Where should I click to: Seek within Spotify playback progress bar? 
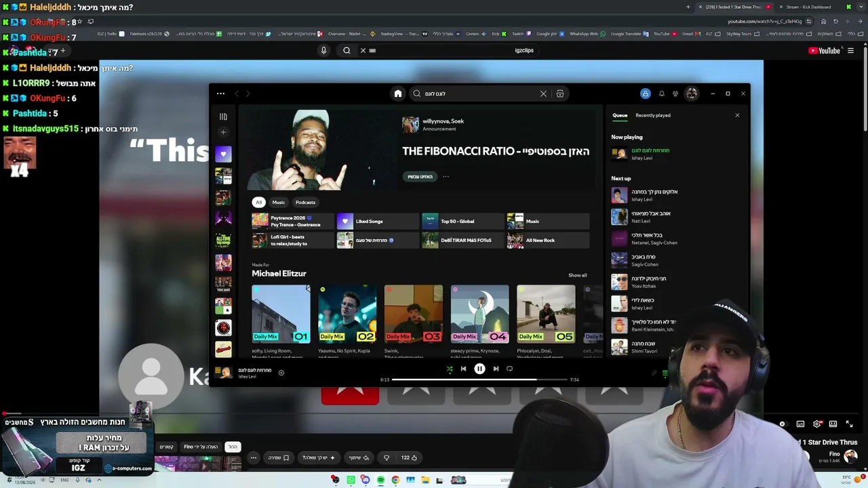click(x=479, y=380)
